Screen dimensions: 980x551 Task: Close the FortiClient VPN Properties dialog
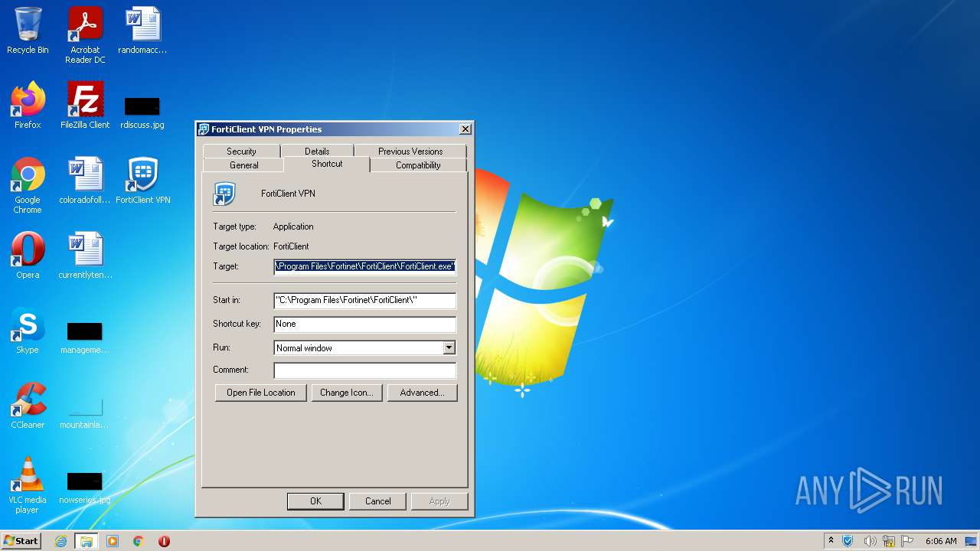(465, 129)
